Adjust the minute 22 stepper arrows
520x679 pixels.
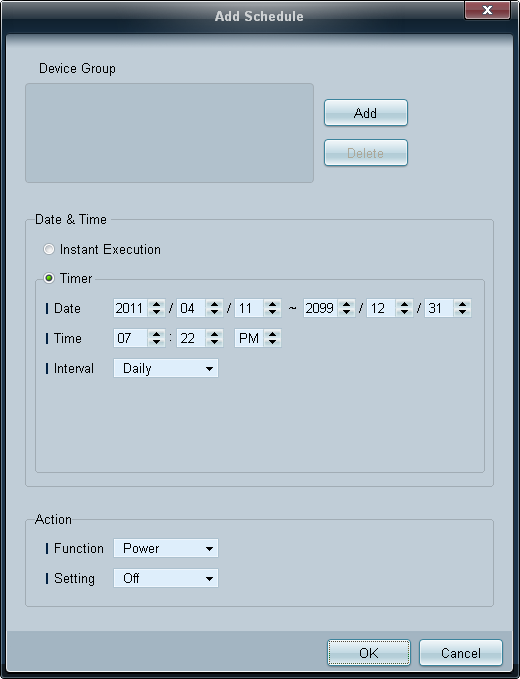click(214, 338)
